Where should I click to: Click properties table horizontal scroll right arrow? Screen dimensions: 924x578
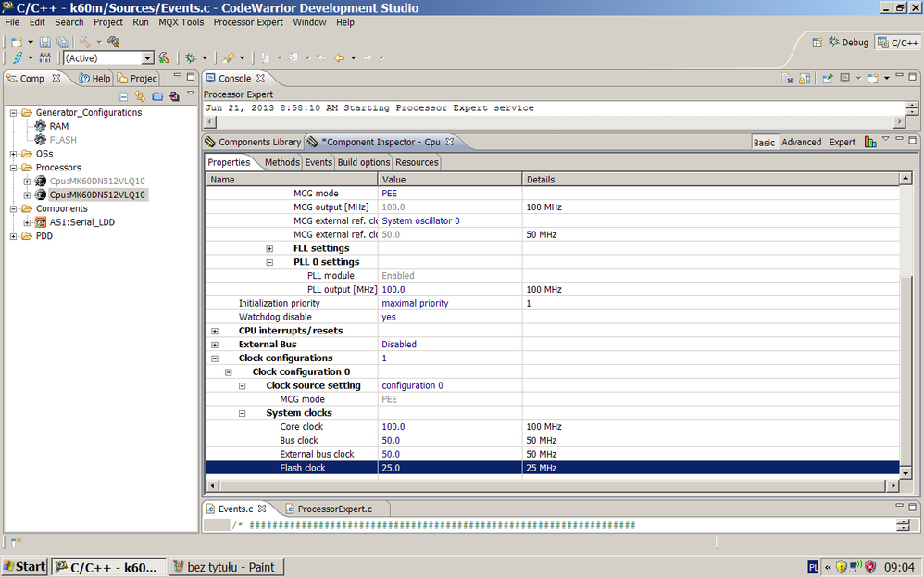pyautogui.click(x=893, y=486)
